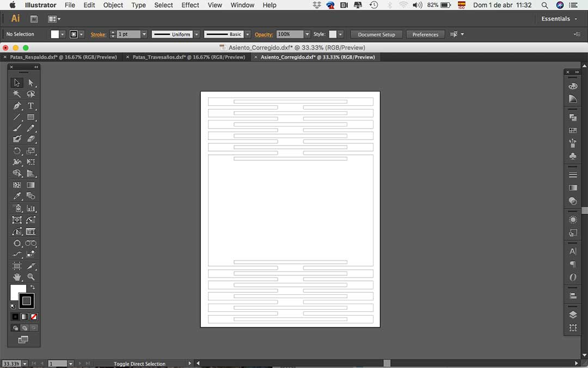Select the Width tool
This screenshot has width=588, height=368.
click(x=17, y=162)
